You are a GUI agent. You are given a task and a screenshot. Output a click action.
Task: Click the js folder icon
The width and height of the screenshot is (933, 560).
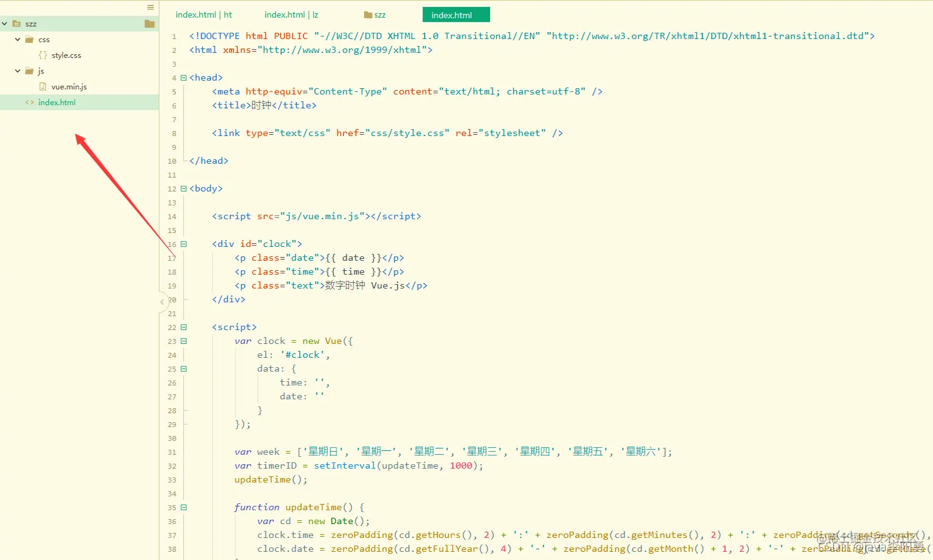29,71
